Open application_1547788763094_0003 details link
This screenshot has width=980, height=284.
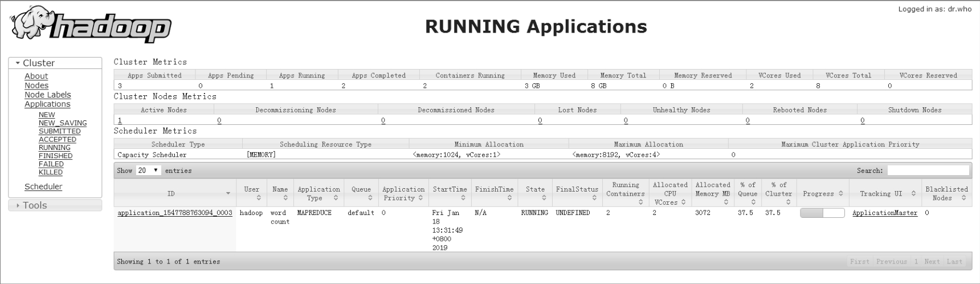tap(175, 213)
